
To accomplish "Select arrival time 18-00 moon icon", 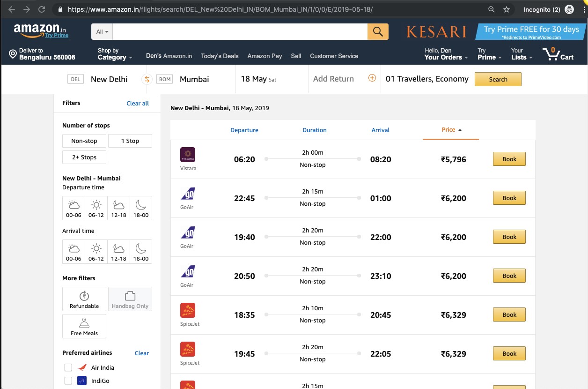I will point(141,252).
